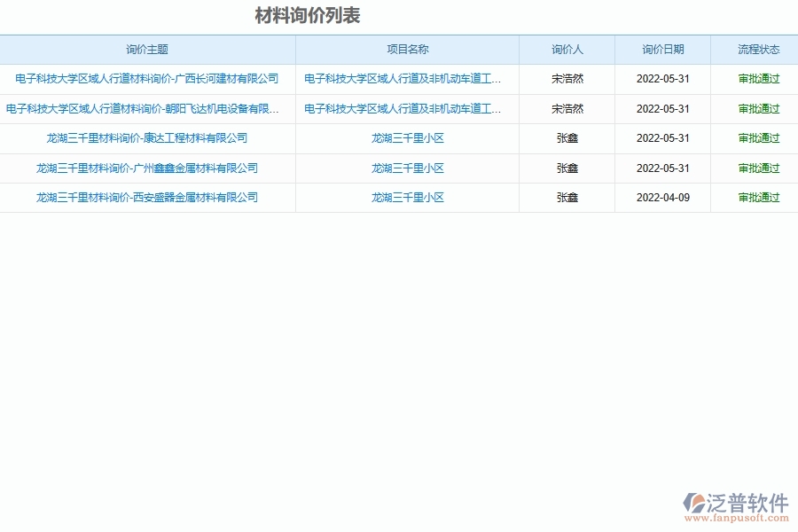The width and height of the screenshot is (798, 532).
Task: Click inquirer name 宋浩然 on first row
Action: [567, 79]
